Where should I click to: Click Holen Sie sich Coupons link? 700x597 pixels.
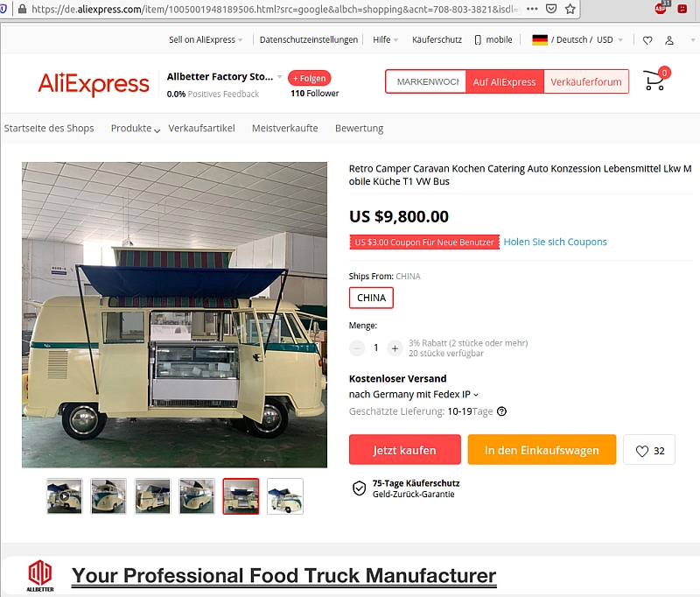click(x=555, y=242)
